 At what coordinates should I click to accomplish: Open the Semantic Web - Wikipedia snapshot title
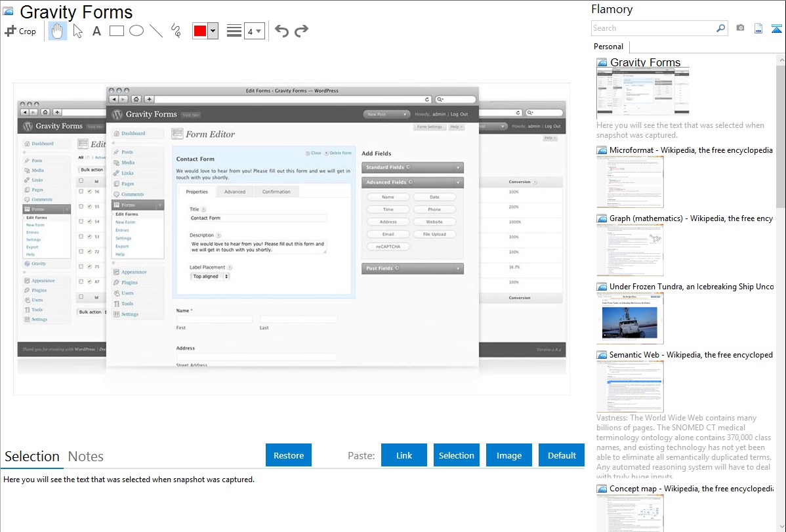coord(691,354)
